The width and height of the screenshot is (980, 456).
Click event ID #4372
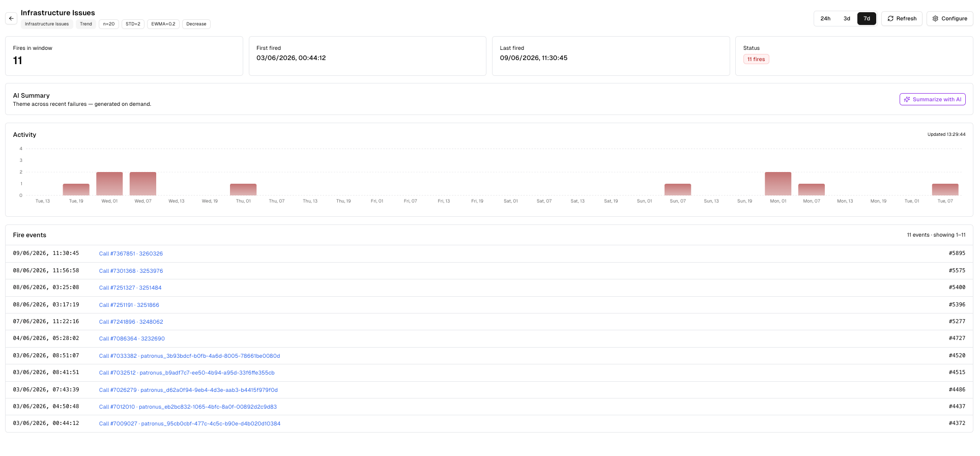[957, 423]
